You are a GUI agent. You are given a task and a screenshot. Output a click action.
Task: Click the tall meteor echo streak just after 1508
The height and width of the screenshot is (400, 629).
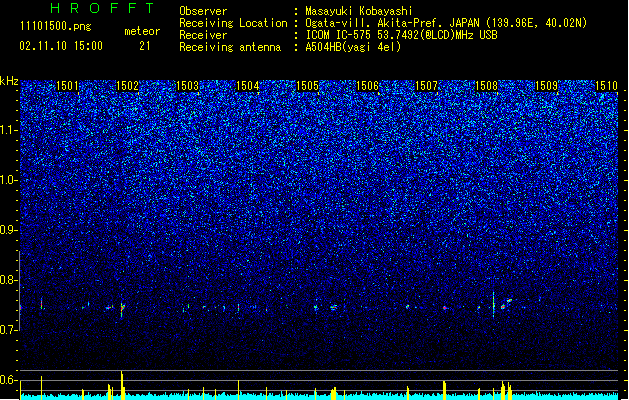[493, 304]
